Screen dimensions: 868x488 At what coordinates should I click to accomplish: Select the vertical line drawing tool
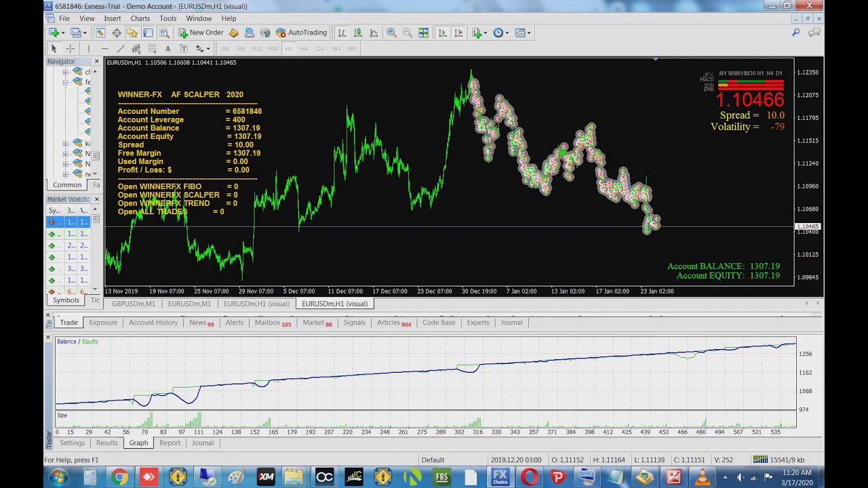88,49
